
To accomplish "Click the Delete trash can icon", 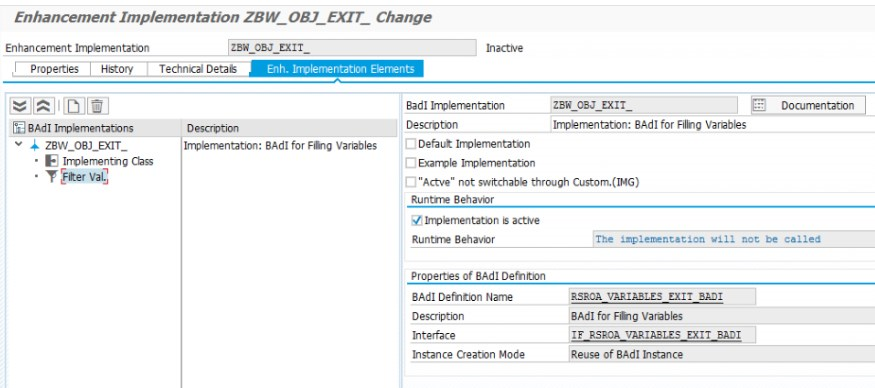I will click(x=97, y=106).
